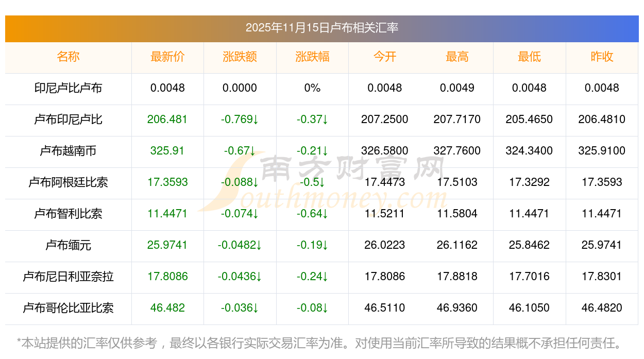Click the 卢布越南币 row name
Screen dimensions: 644x359
68,151
